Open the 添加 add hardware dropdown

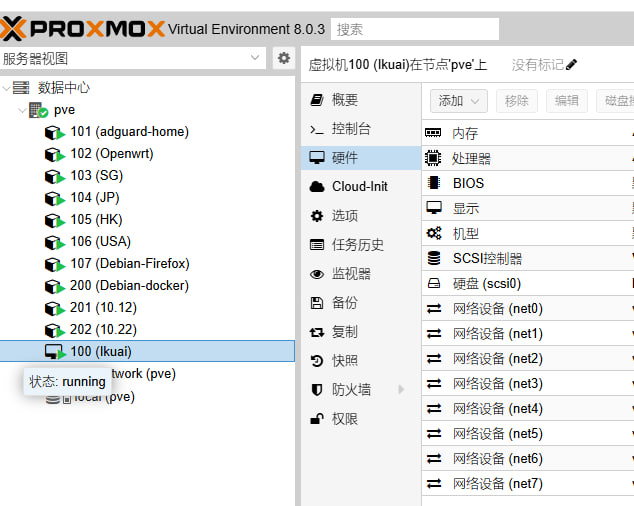(458, 100)
